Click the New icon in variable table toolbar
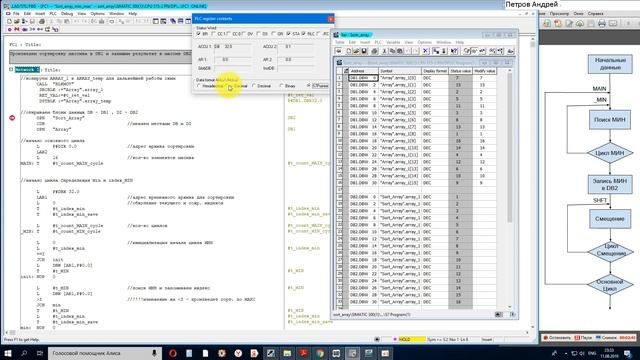640x360 pixels. click(349, 51)
